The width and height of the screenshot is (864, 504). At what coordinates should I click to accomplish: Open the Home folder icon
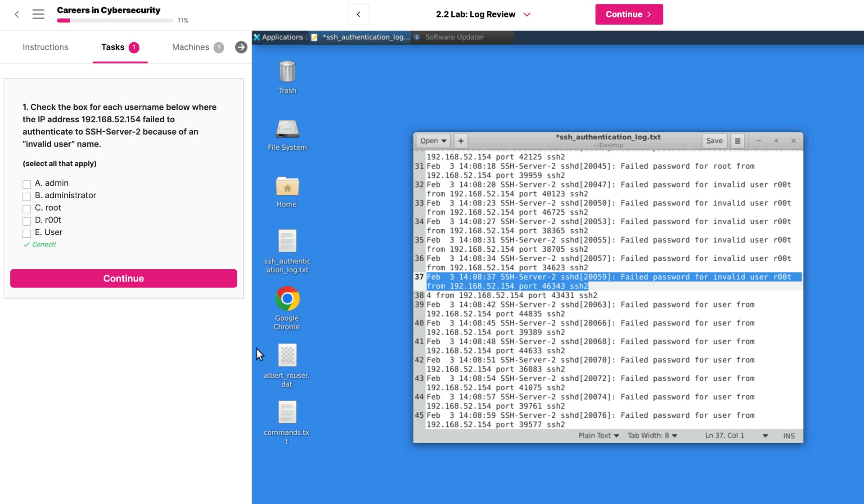(x=287, y=187)
